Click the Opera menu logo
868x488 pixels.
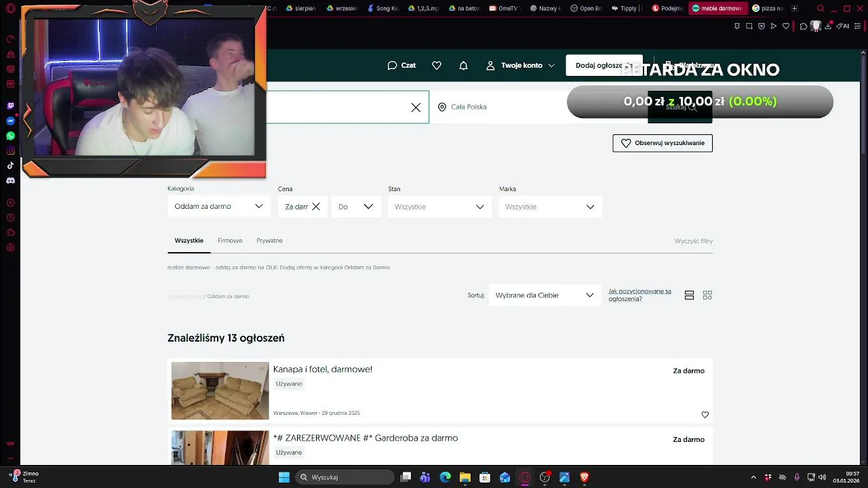click(x=10, y=9)
